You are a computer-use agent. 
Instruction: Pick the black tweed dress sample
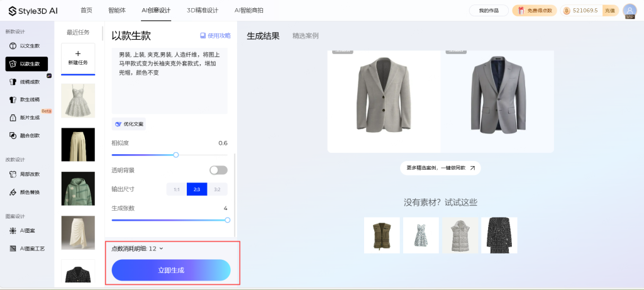[499, 235]
